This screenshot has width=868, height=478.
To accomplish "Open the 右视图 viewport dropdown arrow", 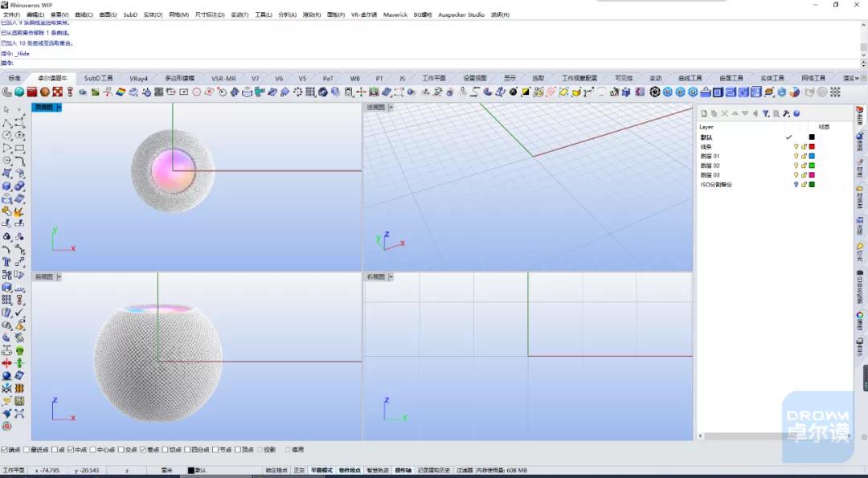I will (391, 276).
